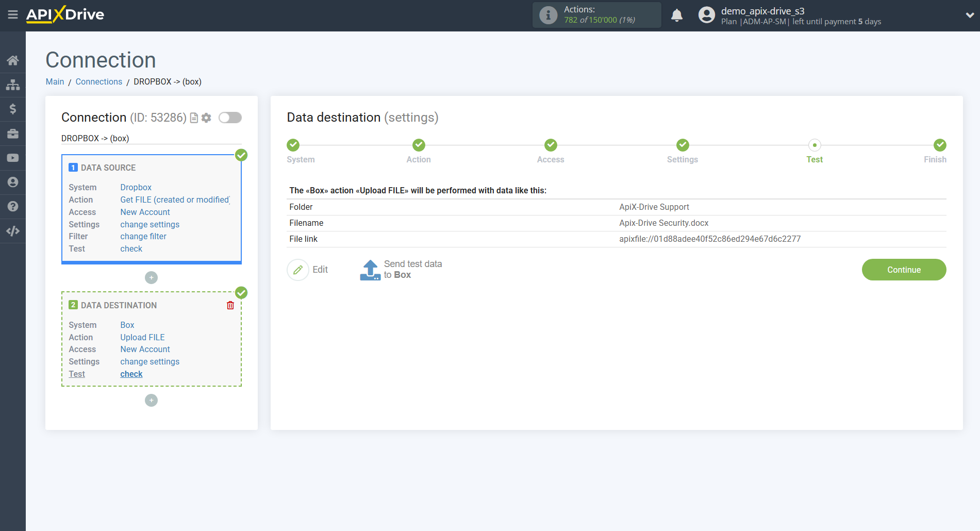The image size is (980, 531).
Task: Go to the Settings wizard step
Action: 682,145
